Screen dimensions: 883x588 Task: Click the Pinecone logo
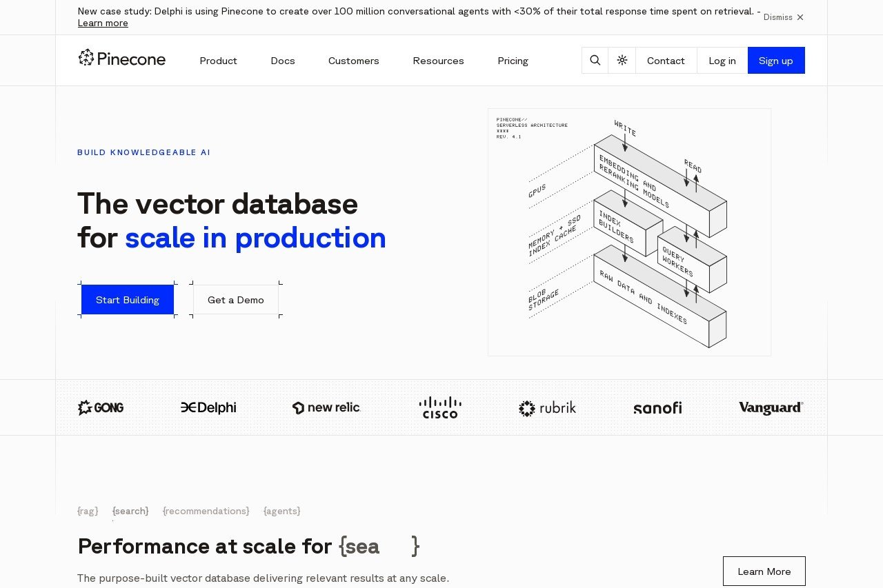(x=121, y=59)
